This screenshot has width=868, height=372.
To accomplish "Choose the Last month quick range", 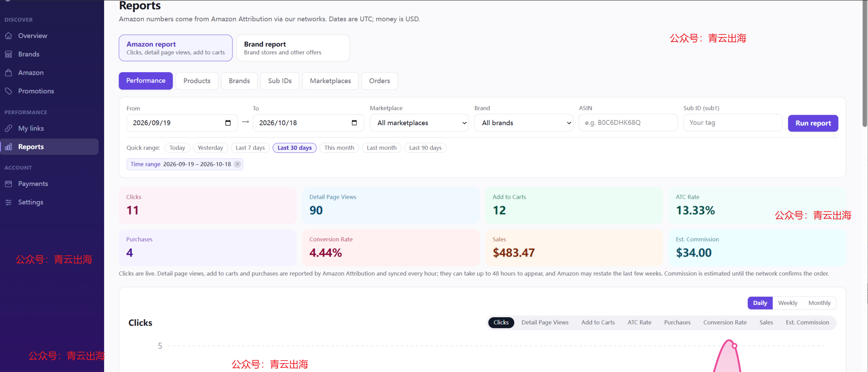I will [x=382, y=148].
